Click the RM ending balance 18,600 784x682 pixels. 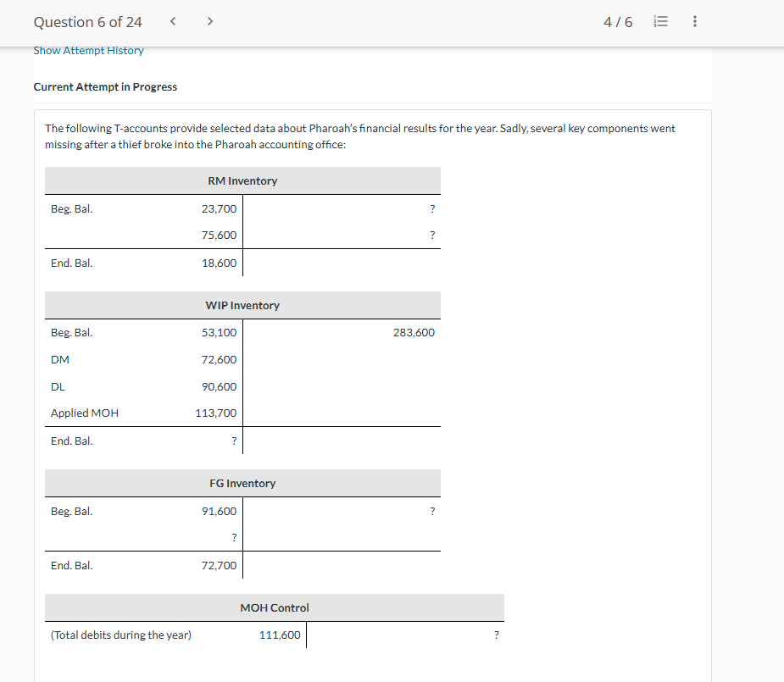click(x=219, y=263)
